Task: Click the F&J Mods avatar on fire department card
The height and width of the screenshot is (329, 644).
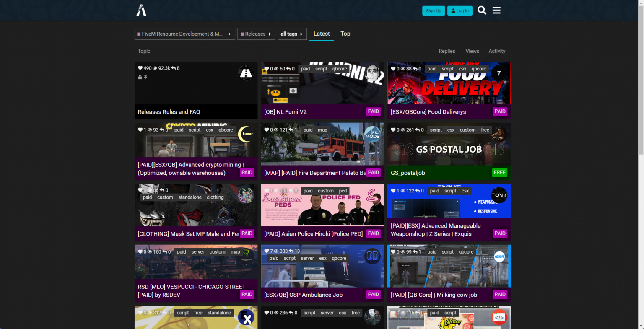Action: [x=372, y=134]
